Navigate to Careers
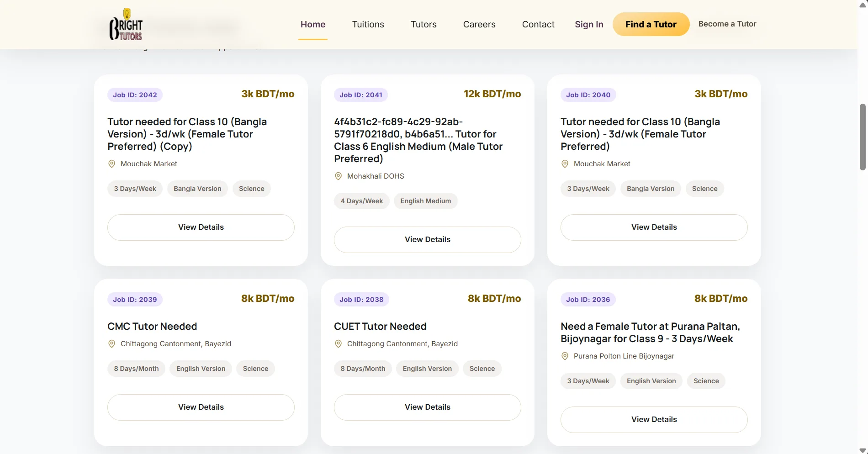Viewport: 868px width, 454px height. pyautogui.click(x=479, y=24)
